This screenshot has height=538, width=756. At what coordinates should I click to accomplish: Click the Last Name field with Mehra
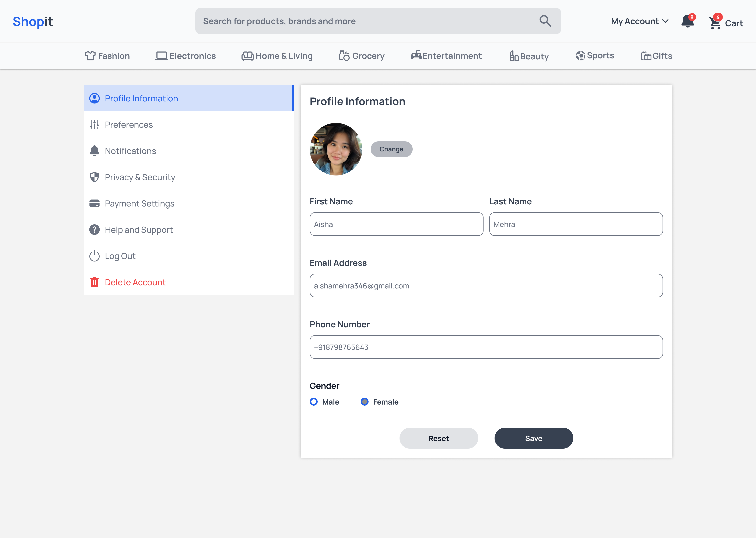click(x=576, y=224)
